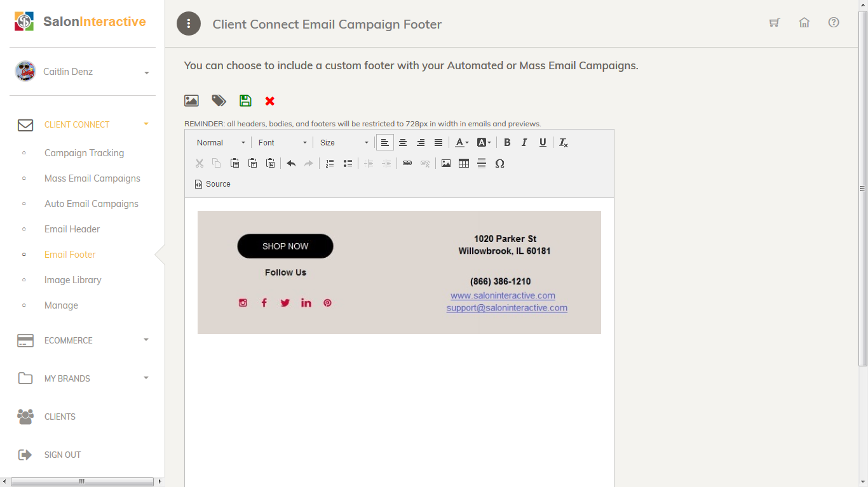Image resolution: width=868 pixels, height=487 pixels.
Task: Open the image library icon above the reminder text
Action: point(191,100)
